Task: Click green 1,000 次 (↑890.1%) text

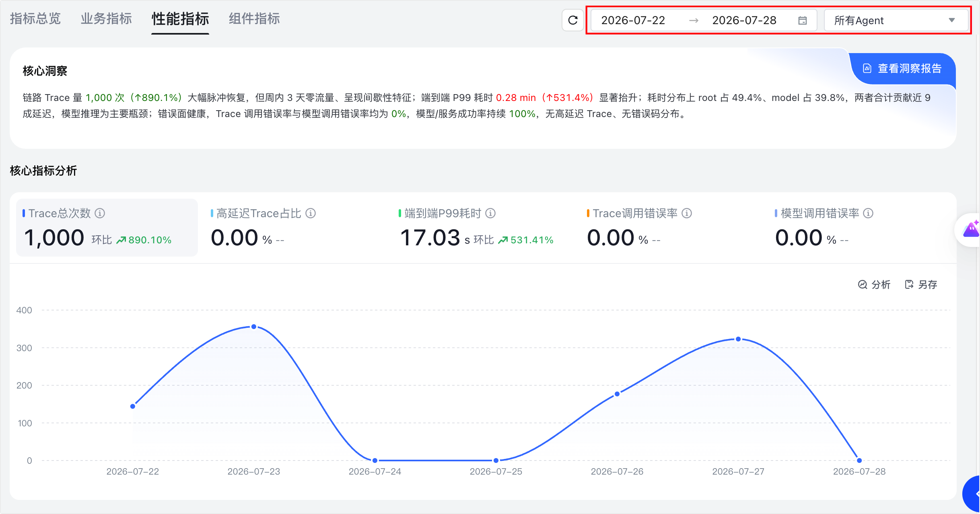Action: [134, 98]
